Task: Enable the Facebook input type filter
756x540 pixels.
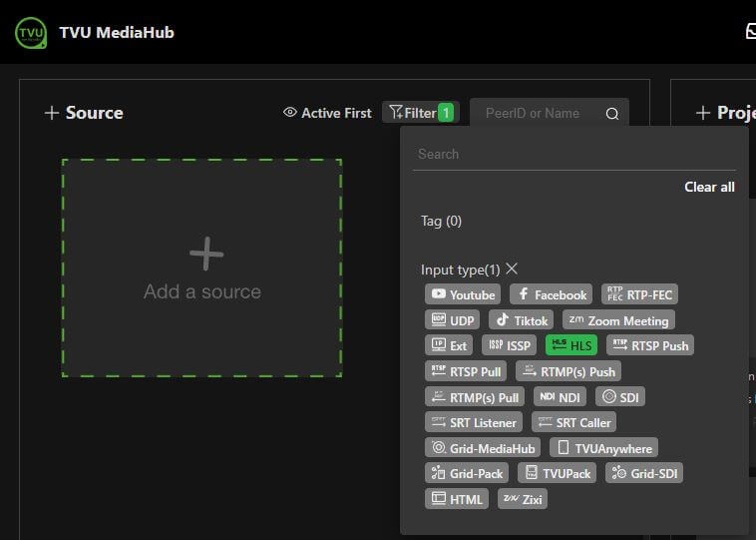Action: click(551, 294)
